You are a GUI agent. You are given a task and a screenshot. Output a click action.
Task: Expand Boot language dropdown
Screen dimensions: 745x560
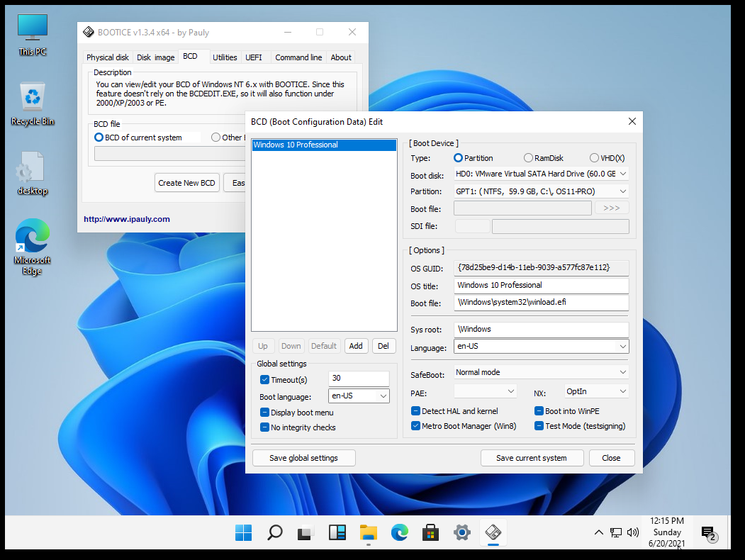pos(383,396)
